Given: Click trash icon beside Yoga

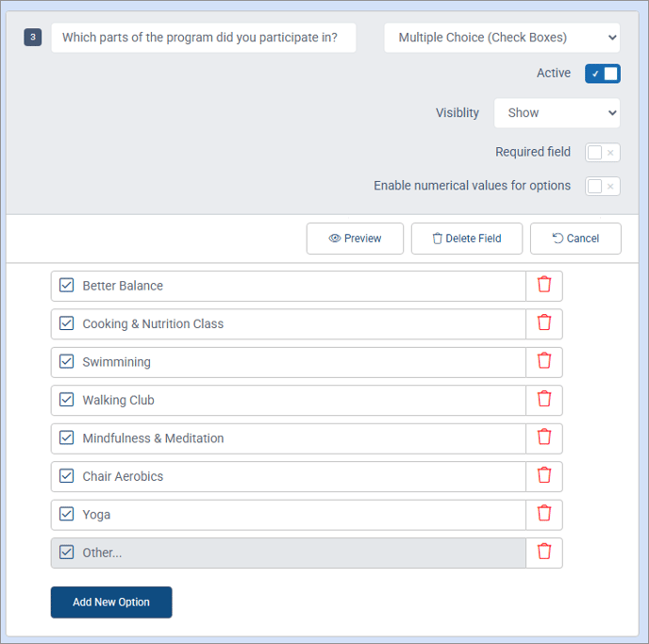Looking at the screenshot, I should point(544,514).
